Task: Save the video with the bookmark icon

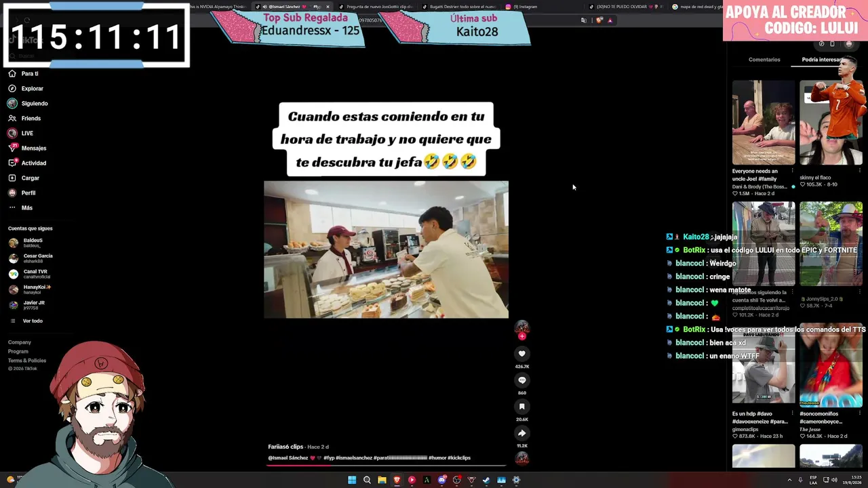Action: click(x=521, y=406)
